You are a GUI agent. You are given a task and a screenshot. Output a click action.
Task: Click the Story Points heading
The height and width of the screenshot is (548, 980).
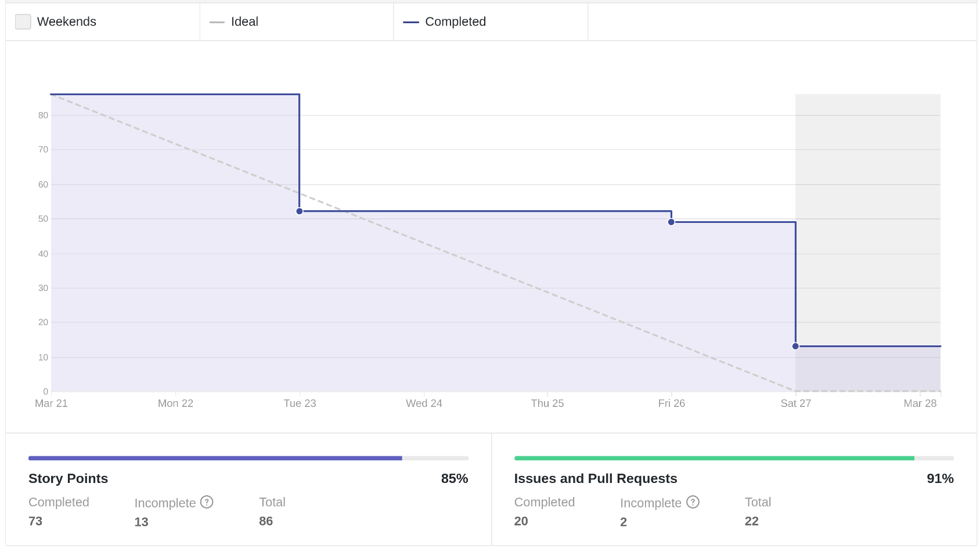[x=69, y=478]
